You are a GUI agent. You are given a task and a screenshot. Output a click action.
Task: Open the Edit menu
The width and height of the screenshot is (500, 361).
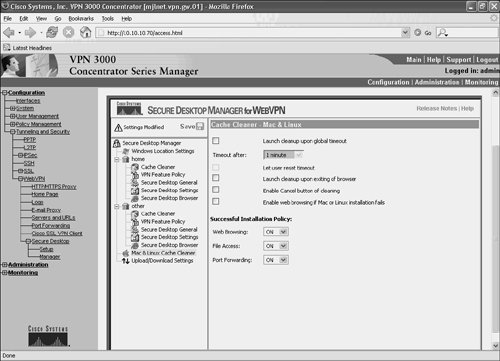[23, 19]
